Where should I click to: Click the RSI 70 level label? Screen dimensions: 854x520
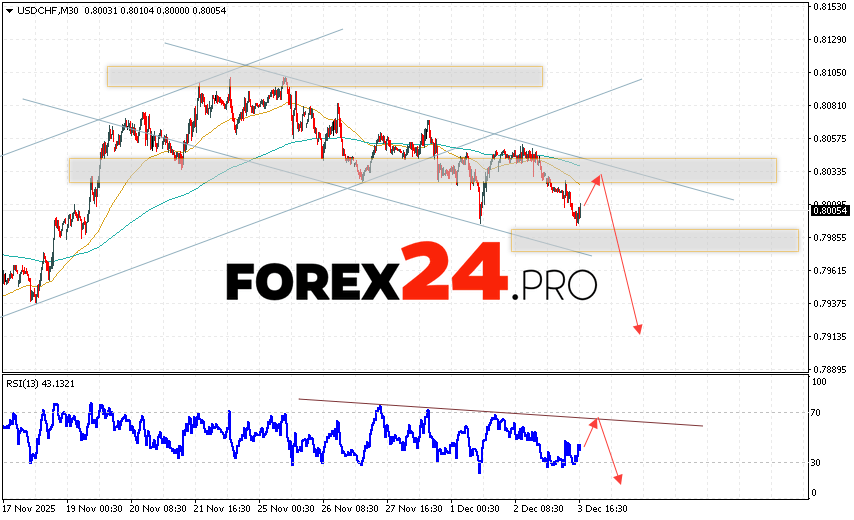[x=817, y=412]
